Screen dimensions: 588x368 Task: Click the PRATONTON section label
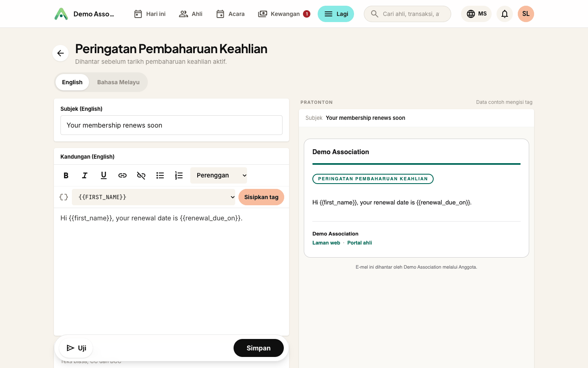[316, 102]
